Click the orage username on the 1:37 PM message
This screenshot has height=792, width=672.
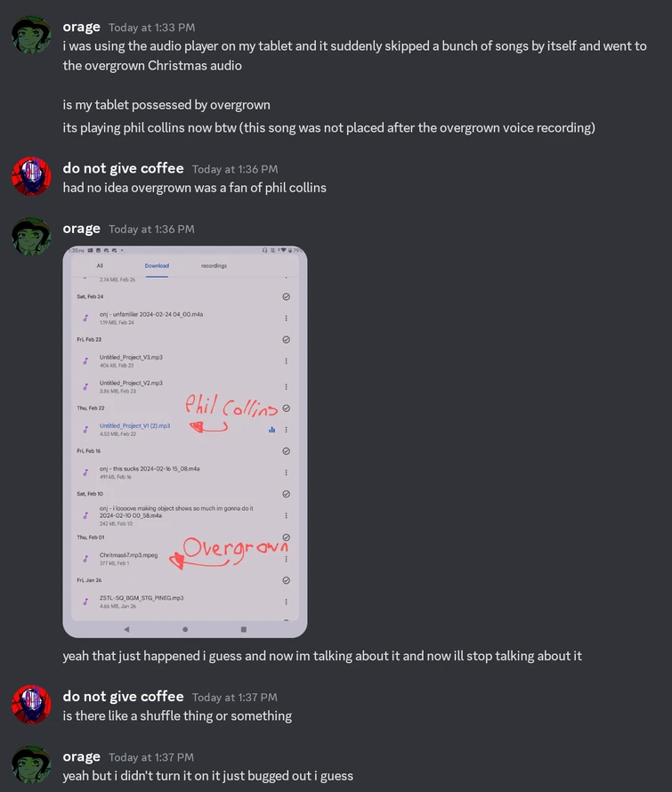click(81, 756)
